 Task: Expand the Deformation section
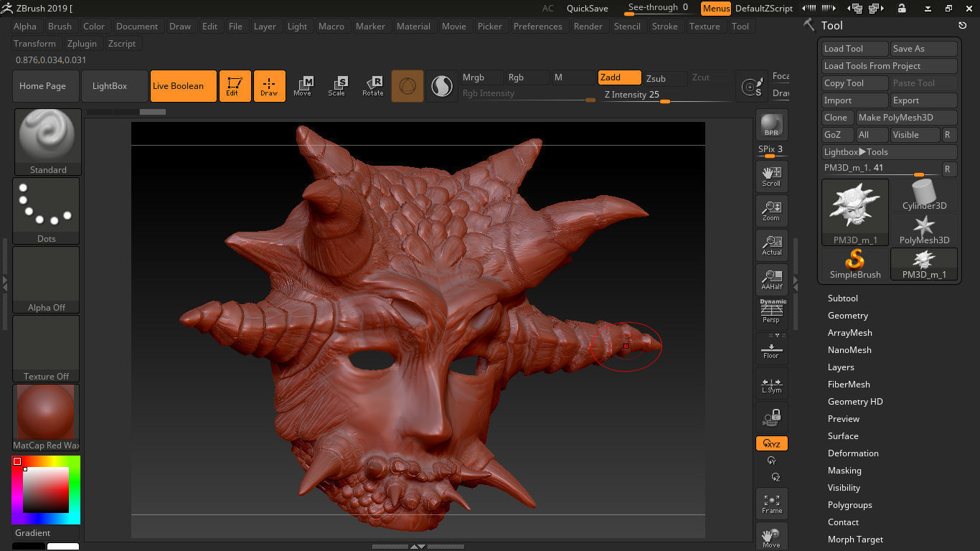coord(853,453)
